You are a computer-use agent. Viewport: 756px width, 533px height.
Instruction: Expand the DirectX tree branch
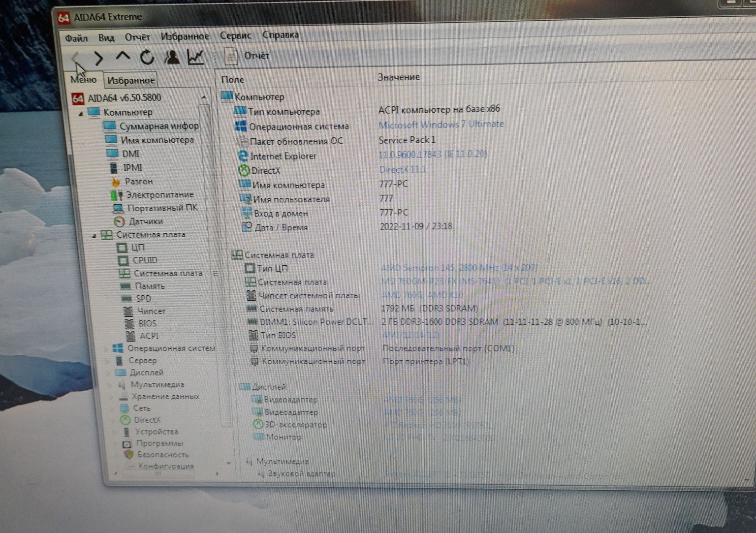click(113, 420)
